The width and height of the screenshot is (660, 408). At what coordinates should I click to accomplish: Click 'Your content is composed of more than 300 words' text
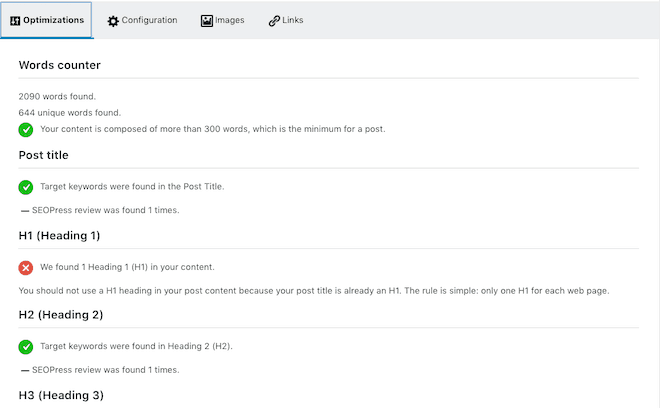pyautogui.click(x=213, y=129)
